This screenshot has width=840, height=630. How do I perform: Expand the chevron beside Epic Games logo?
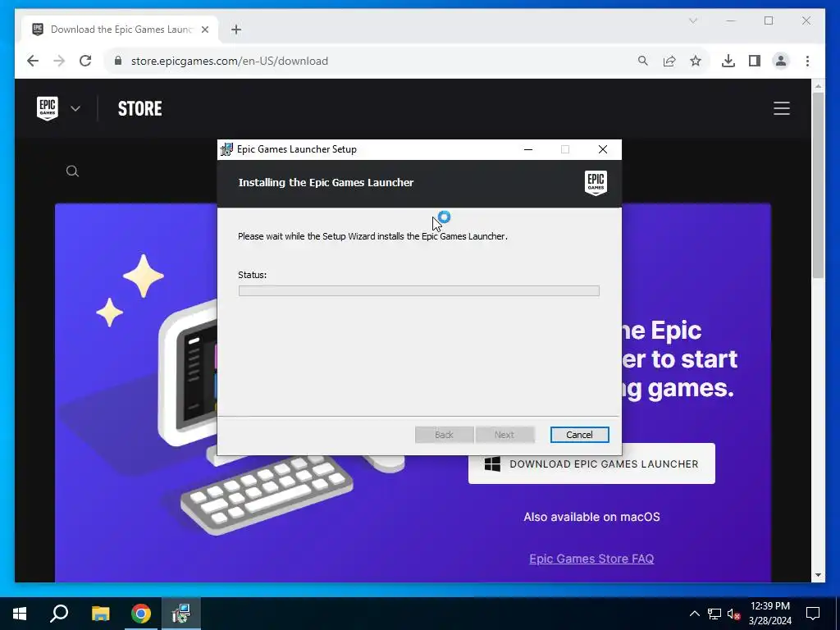[x=75, y=108]
